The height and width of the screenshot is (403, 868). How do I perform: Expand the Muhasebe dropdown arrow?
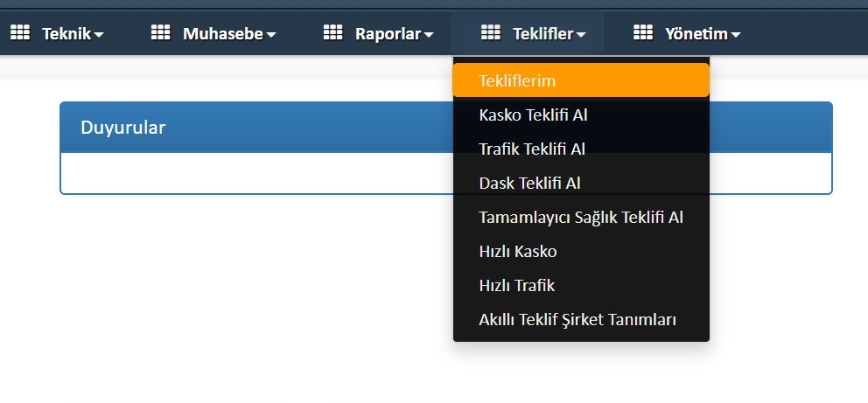pyautogui.click(x=271, y=35)
